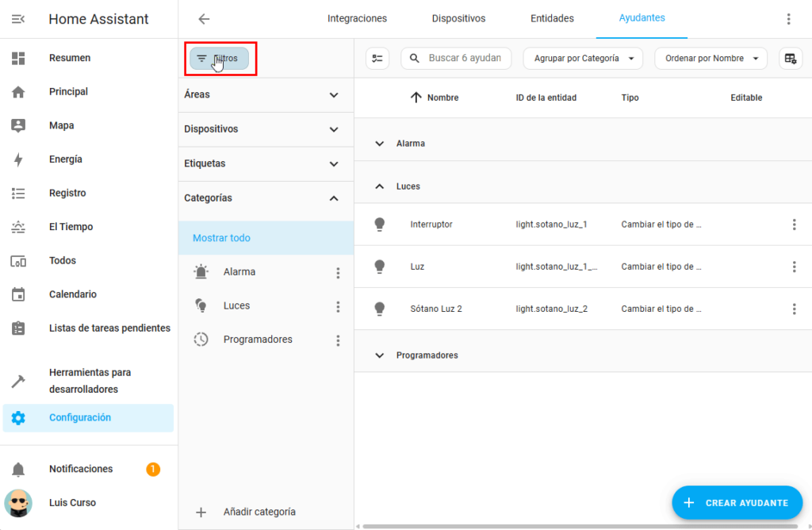Click the Buscar ayudantes search field
This screenshot has height=530, width=812.
464,58
